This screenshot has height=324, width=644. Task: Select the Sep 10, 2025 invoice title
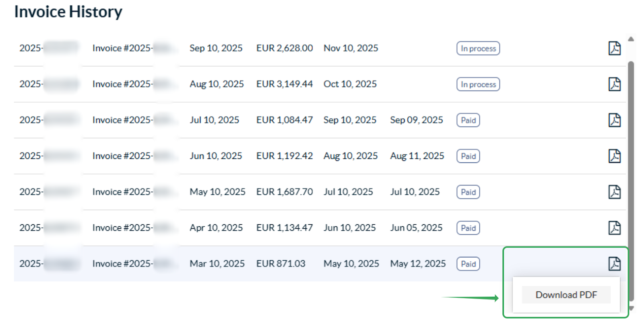tap(122, 48)
